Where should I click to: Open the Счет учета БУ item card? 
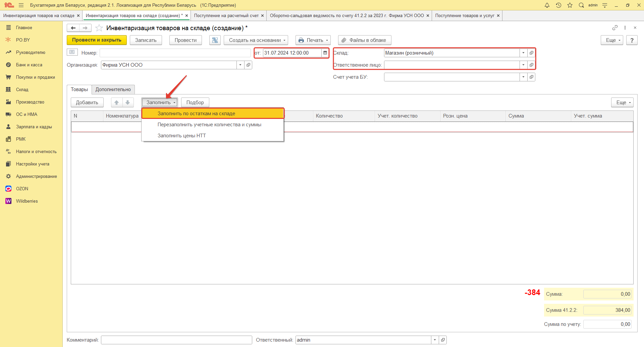(x=531, y=77)
